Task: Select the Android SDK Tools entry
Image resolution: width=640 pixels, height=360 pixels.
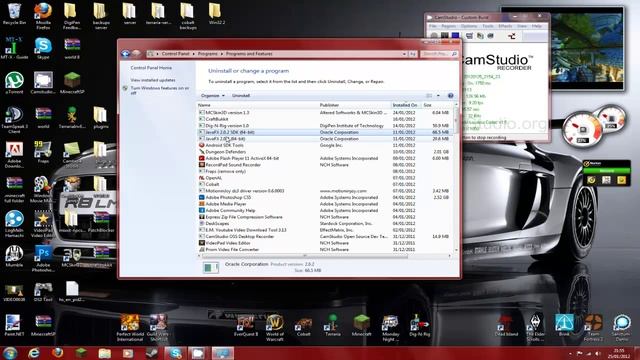Action: [x=324, y=145]
